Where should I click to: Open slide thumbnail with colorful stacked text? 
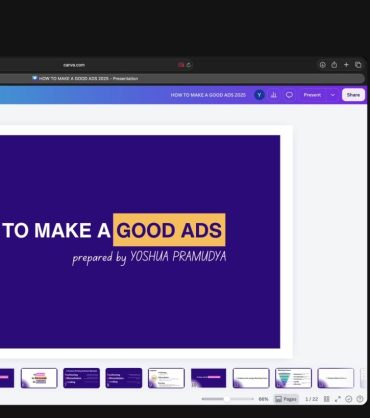pyautogui.click(x=39, y=378)
